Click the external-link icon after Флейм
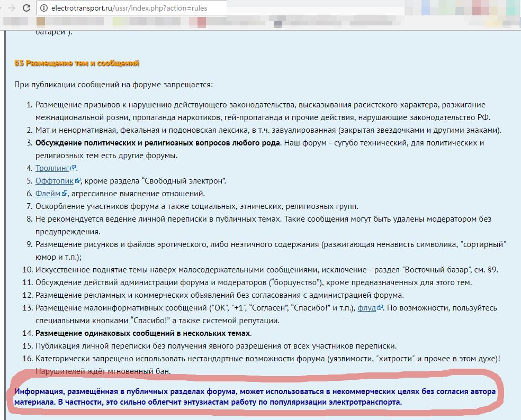 [x=65, y=194]
